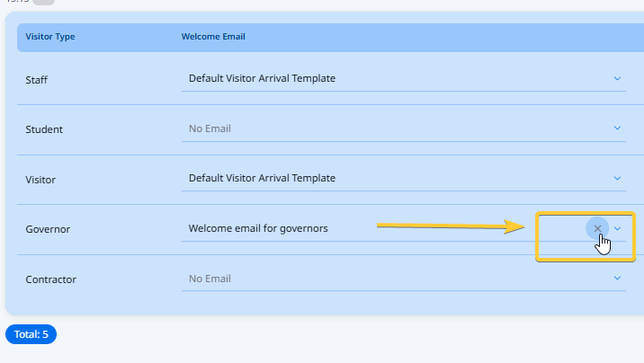This screenshot has width=644, height=363.
Task: Expand the Staff welcome email dropdown arrow
Action: point(618,78)
